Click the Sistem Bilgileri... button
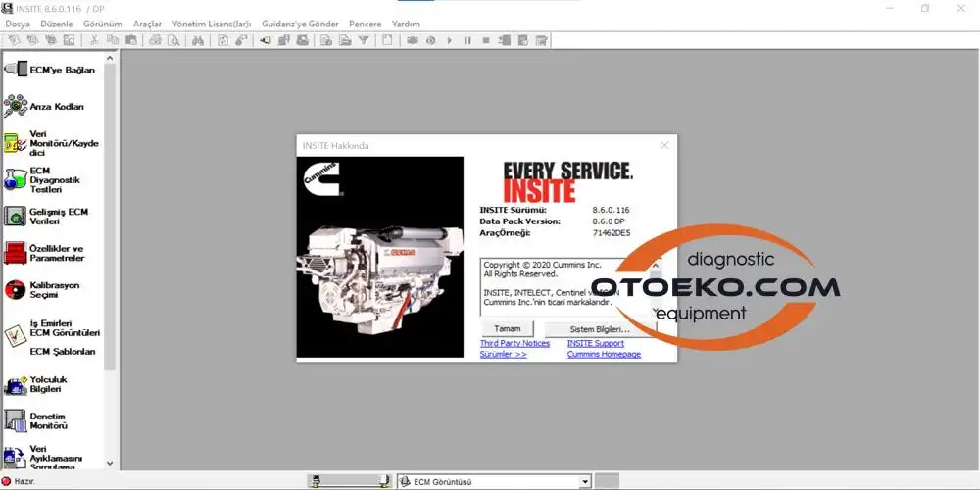 (x=600, y=329)
